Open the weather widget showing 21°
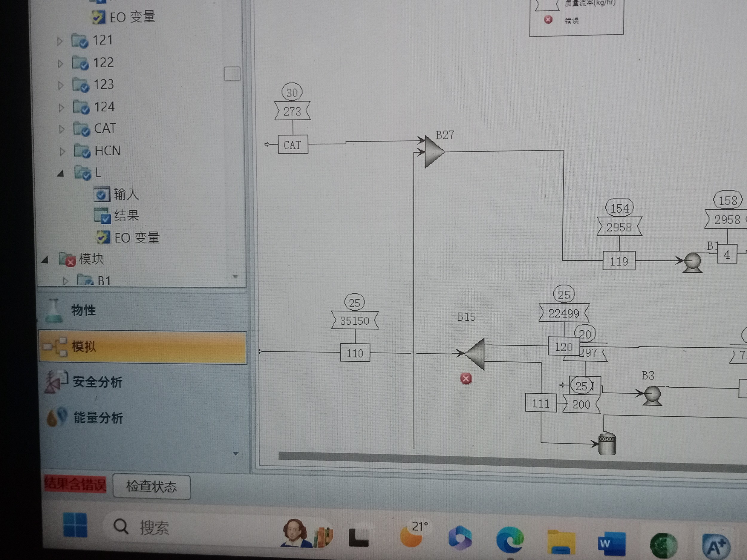This screenshot has height=560, width=747. point(414,534)
